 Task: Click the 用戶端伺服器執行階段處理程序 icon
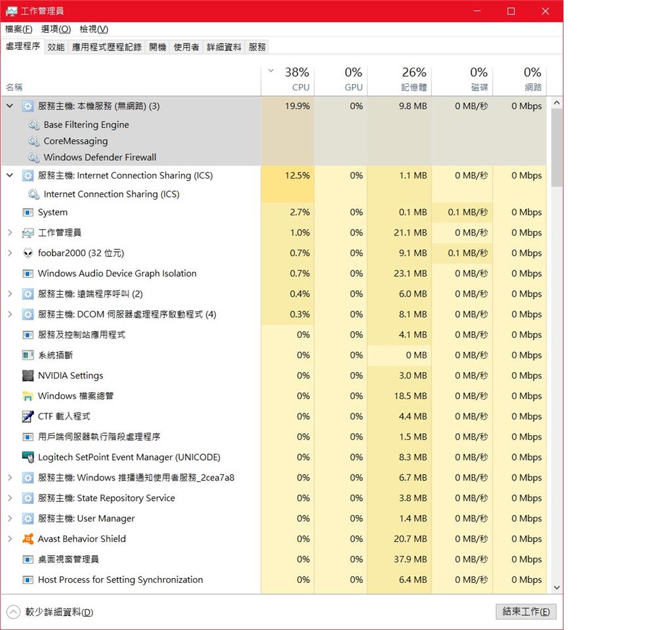(x=28, y=437)
